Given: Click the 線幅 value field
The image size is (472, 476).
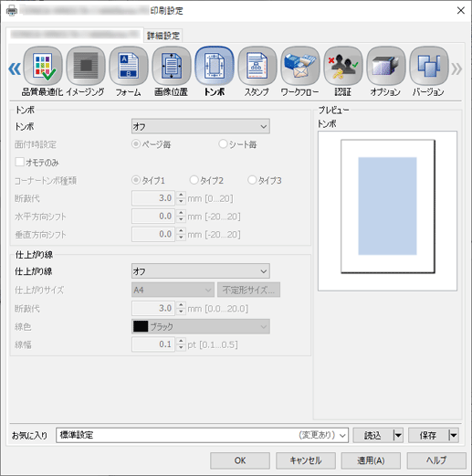Looking at the screenshot, I should tap(153, 344).
